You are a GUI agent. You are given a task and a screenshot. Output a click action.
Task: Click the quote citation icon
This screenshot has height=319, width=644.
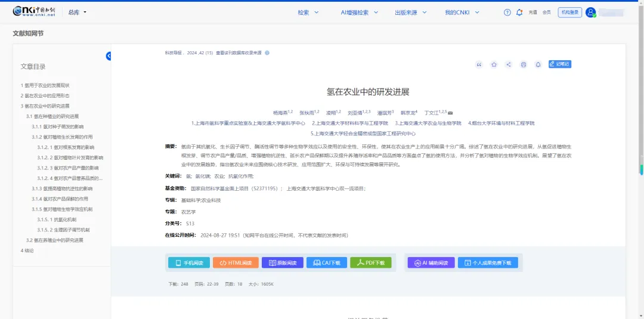tap(479, 64)
